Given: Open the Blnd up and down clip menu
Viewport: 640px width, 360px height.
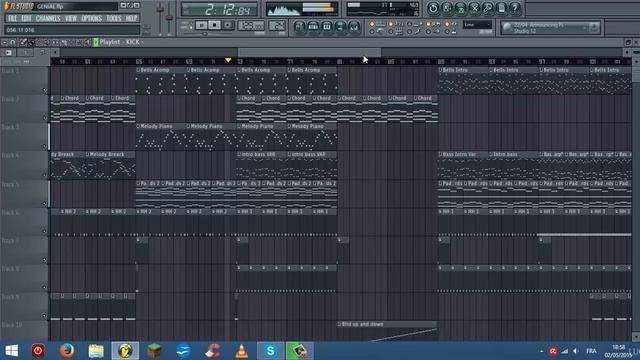Looking at the screenshot, I should coord(339,324).
